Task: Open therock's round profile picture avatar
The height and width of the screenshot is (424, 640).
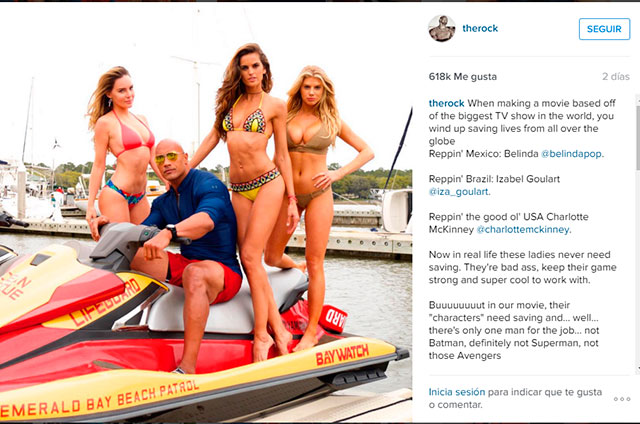Action: (442, 28)
